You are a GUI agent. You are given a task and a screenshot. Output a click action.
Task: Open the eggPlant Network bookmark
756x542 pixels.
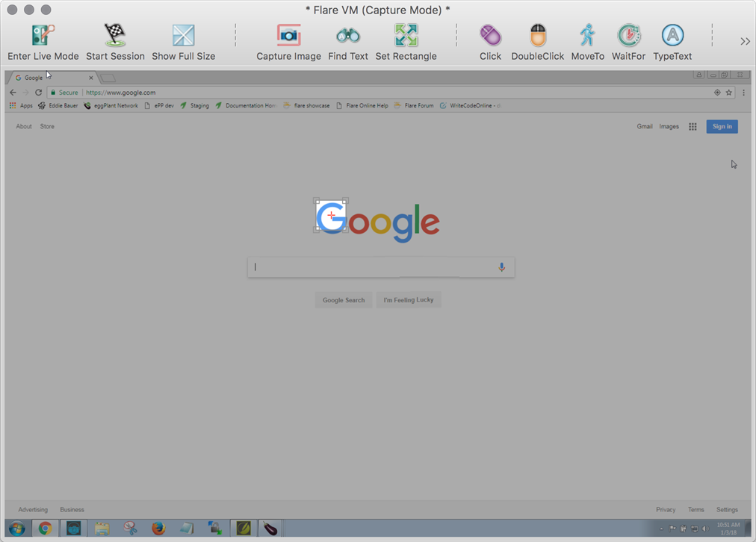[111, 105]
